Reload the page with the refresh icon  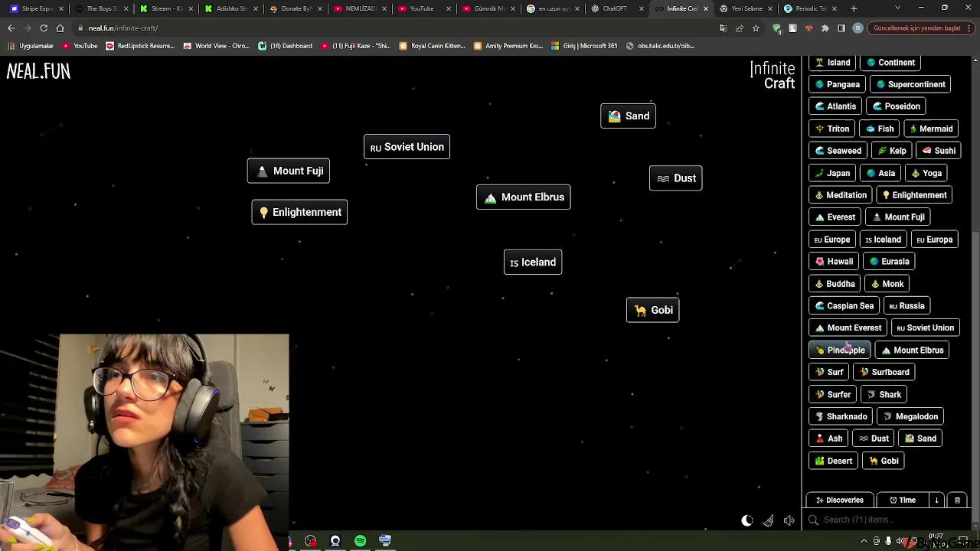coord(44,28)
